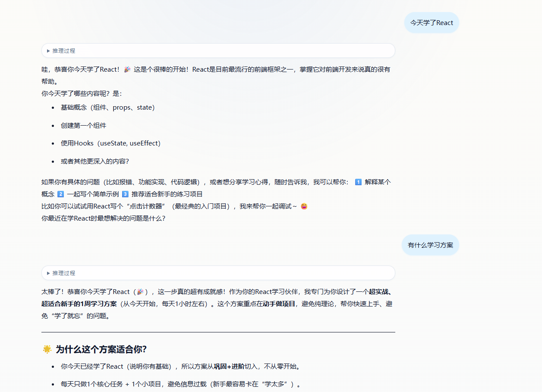Click the sun emoji beside 为什么这个方案适合你
This screenshot has height=392, width=542.
(47, 349)
